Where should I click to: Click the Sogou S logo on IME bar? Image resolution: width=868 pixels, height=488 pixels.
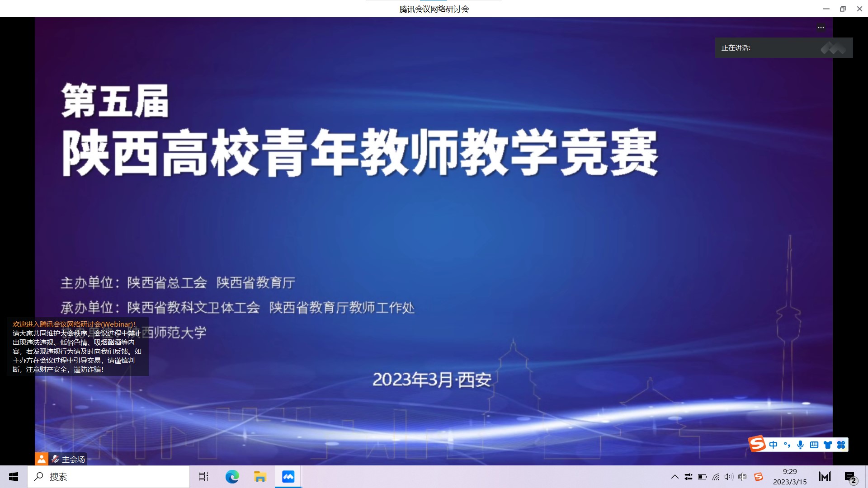click(757, 444)
